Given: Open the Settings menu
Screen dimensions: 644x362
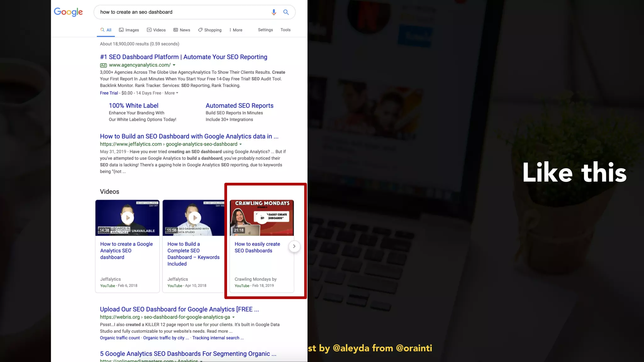Looking at the screenshot, I should click(x=265, y=30).
